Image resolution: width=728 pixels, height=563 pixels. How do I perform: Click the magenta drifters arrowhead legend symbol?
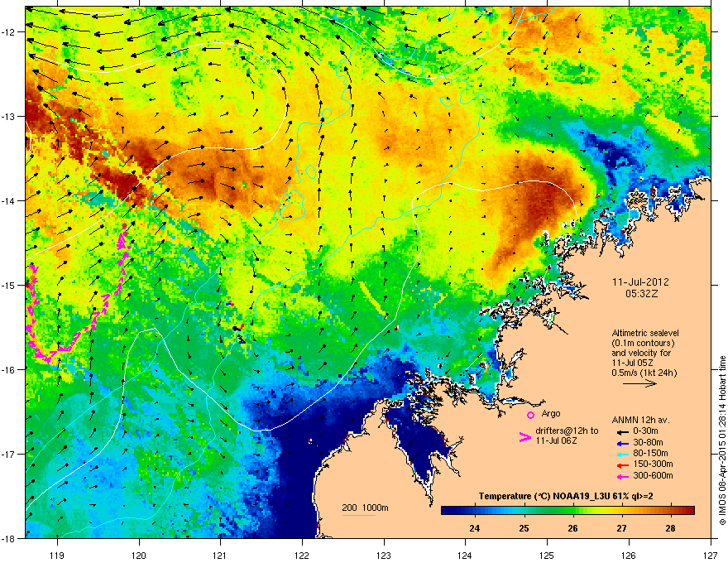[x=524, y=437]
